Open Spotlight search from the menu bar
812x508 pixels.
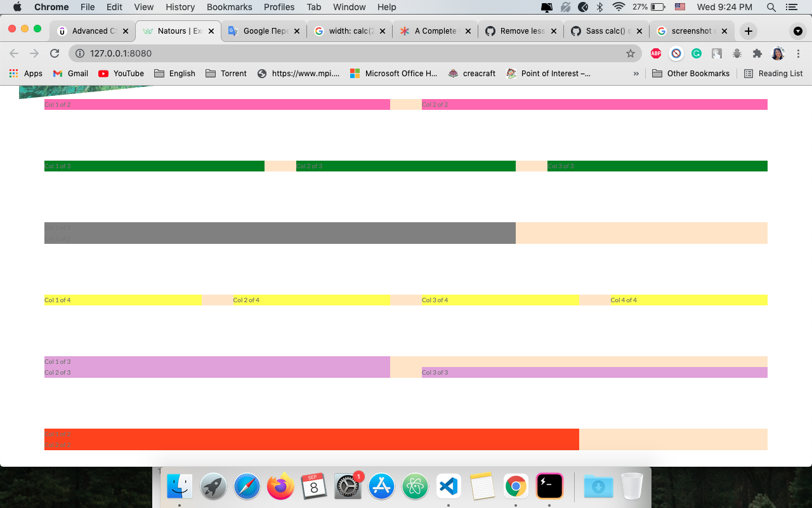click(x=770, y=7)
